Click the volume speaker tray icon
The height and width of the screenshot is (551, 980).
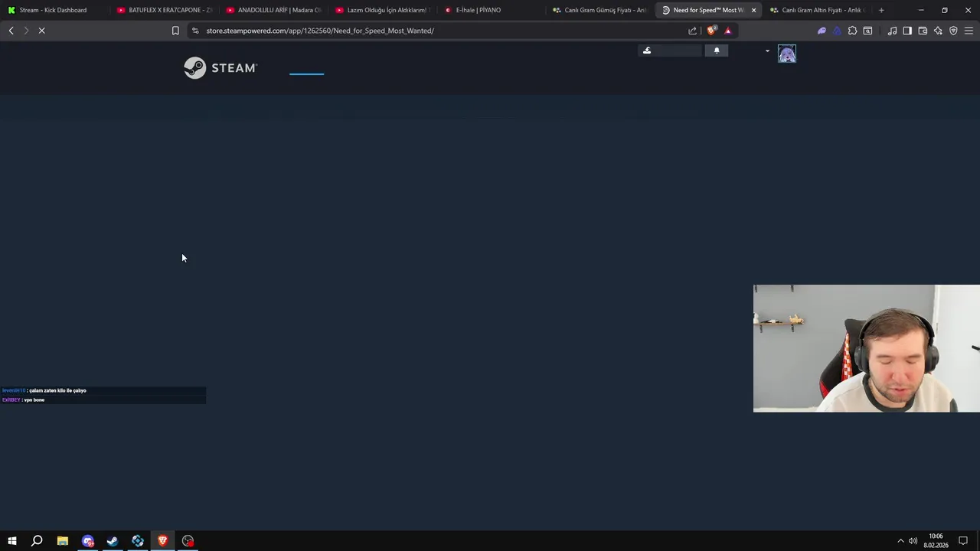click(x=913, y=541)
